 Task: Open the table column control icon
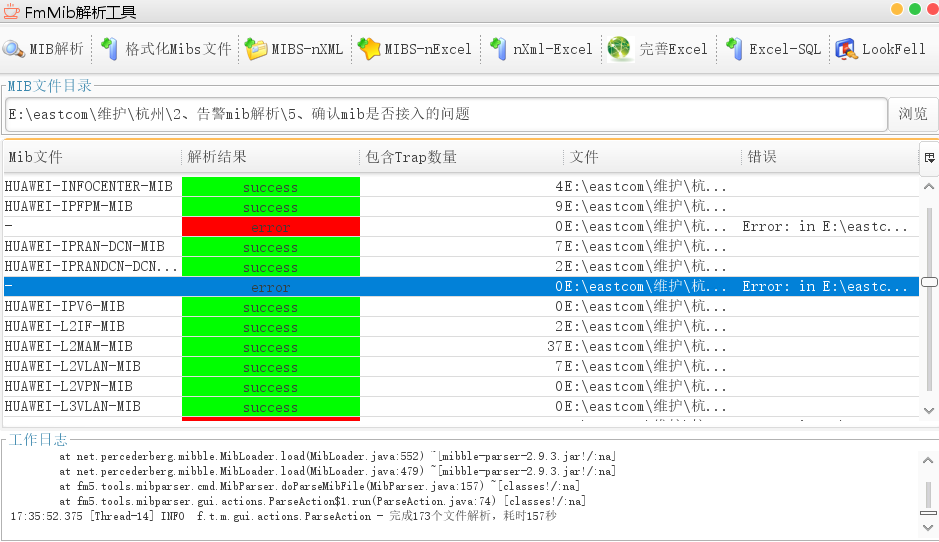click(929, 158)
